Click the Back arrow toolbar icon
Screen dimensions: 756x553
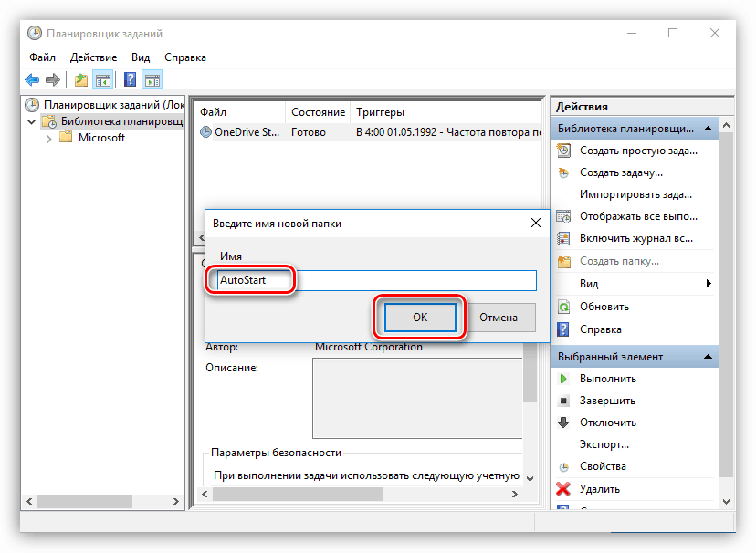tap(32, 79)
